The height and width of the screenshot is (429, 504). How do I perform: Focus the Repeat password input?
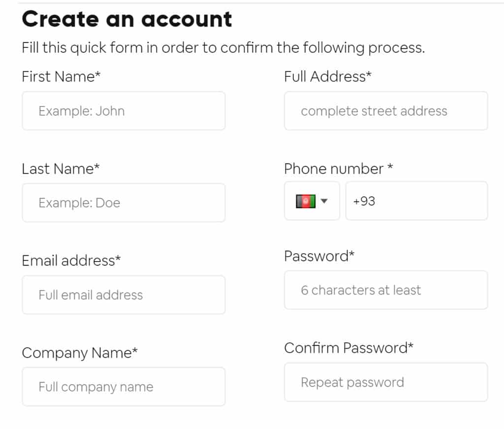click(386, 382)
